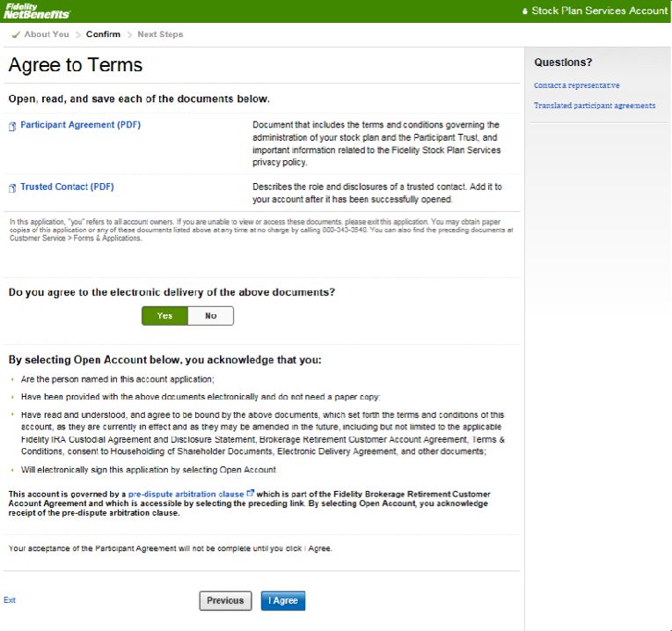The width and height of the screenshot is (672, 631).
Task: Select Yes for electronic delivery
Action: [164, 316]
